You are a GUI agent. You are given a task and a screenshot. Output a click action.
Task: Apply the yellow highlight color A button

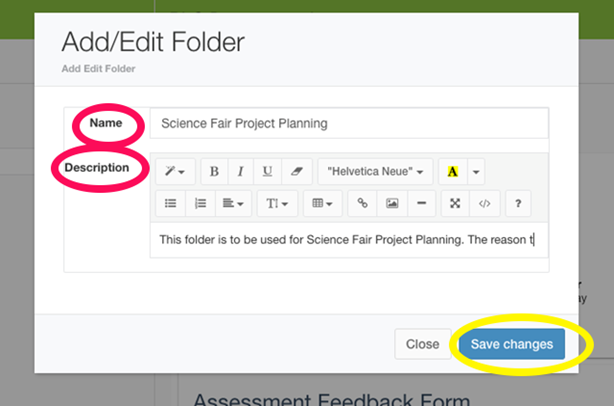453,171
